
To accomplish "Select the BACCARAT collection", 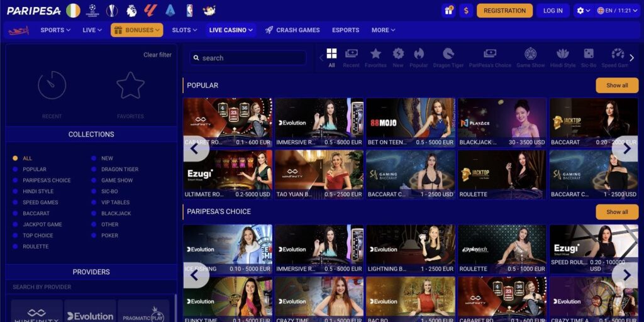I will click(31, 214).
